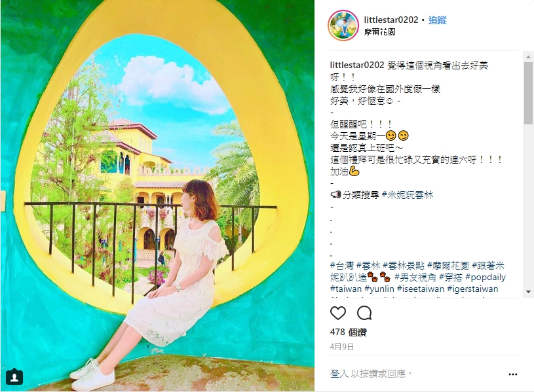The image size is (534, 392).
Task: View the 478 likes count
Action: (x=348, y=332)
